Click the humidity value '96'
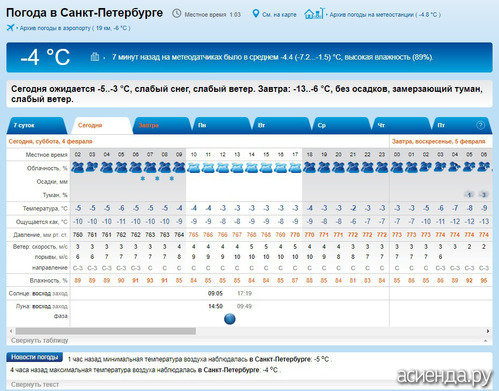Image resolution: width=499 pixels, height=391 pixels. point(484,281)
